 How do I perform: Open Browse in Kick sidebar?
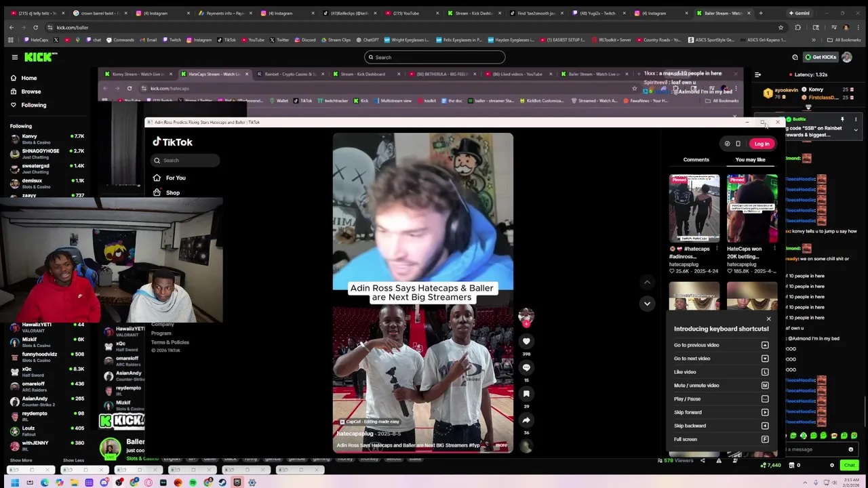click(31, 91)
